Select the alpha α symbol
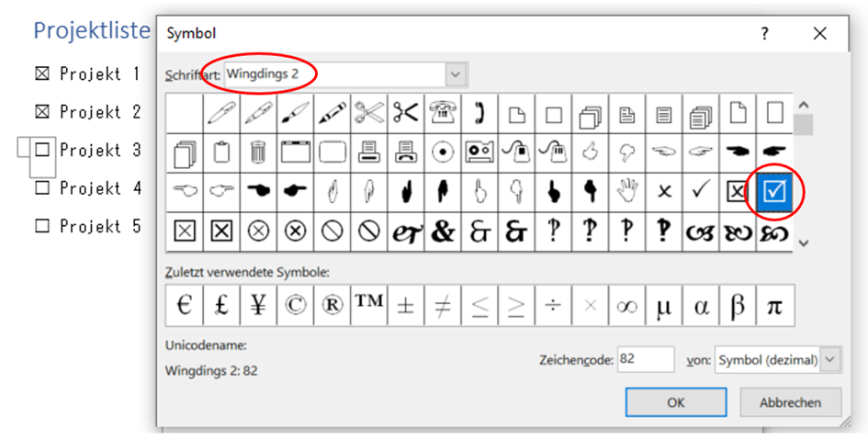Image resolution: width=868 pixels, height=440 pixels. coord(701,306)
